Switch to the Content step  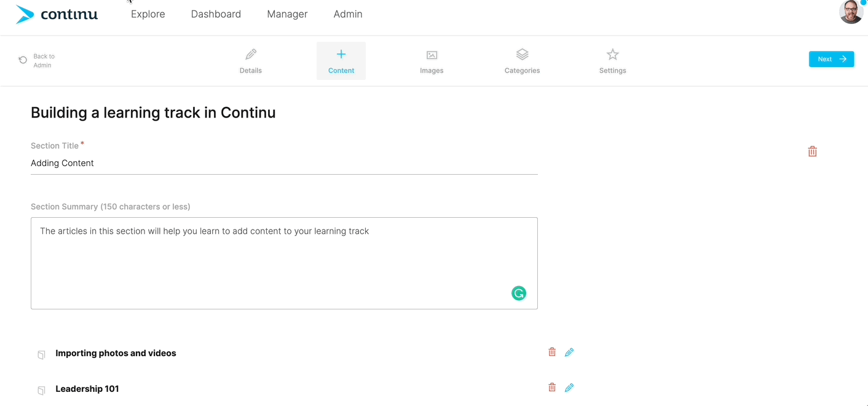341,61
